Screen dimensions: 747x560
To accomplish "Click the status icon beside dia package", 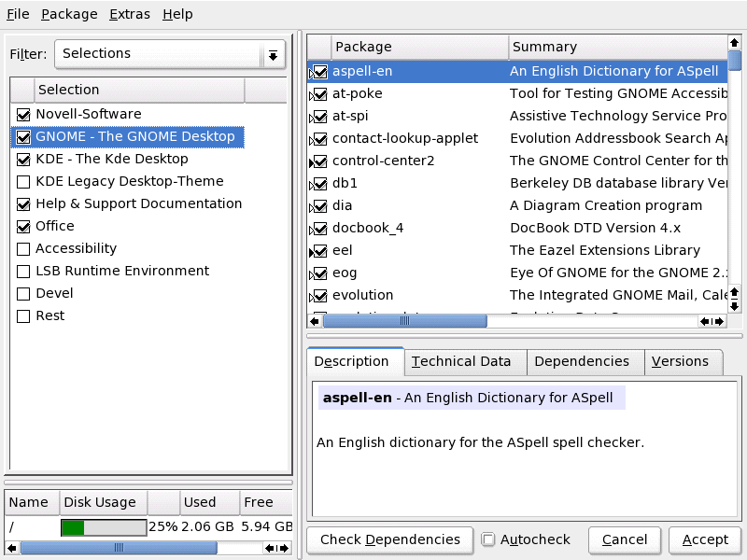I will pos(319,205).
